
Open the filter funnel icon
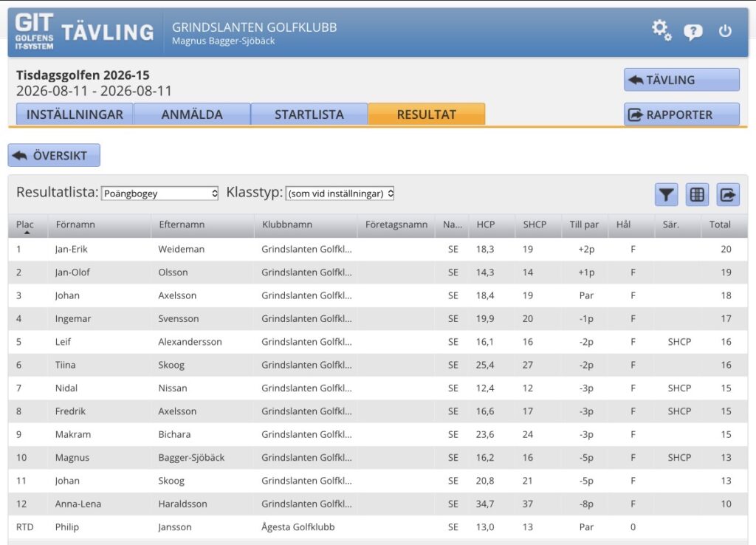click(667, 195)
